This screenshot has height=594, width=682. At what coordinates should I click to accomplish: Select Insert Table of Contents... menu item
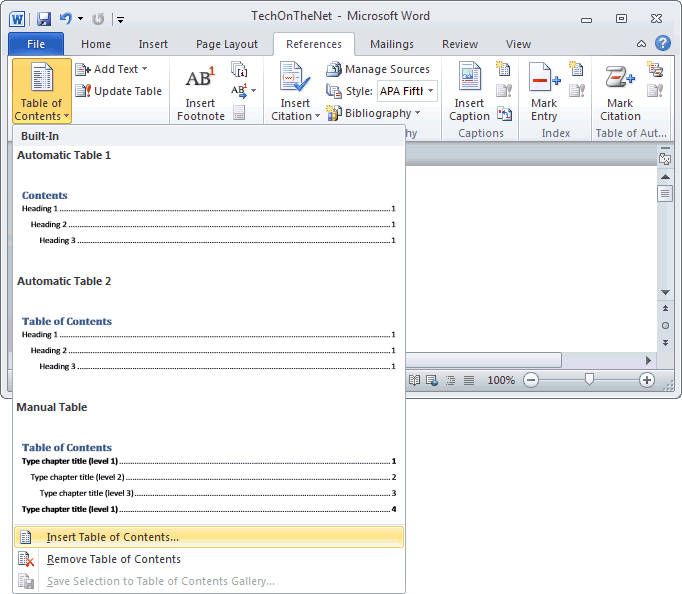(x=209, y=537)
